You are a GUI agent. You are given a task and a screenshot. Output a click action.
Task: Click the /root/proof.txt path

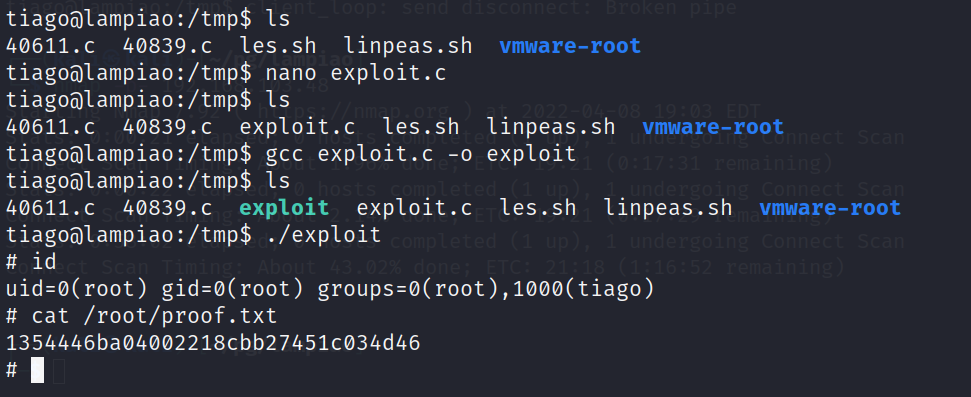click(180, 316)
